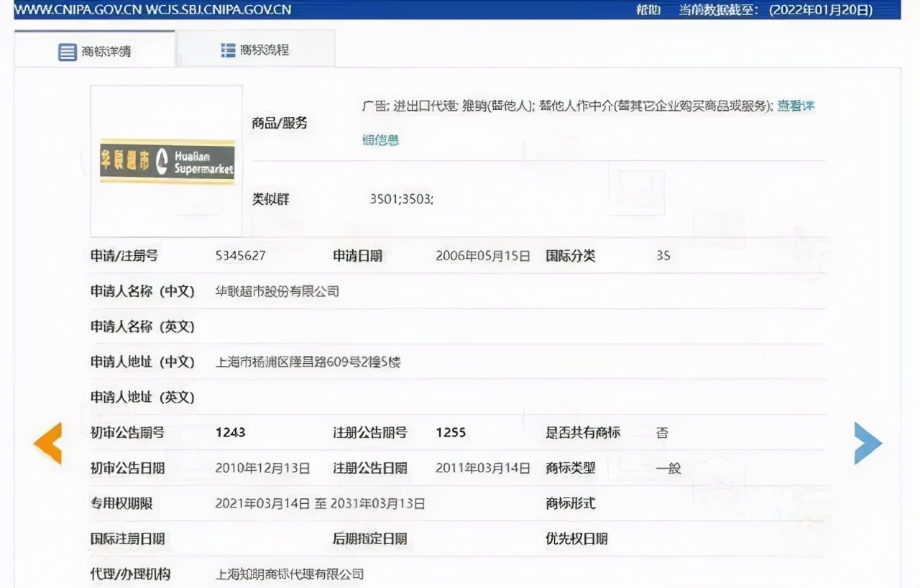
Task: Go to the next trademark with the blue arrow
Action: [x=868, y=444]
